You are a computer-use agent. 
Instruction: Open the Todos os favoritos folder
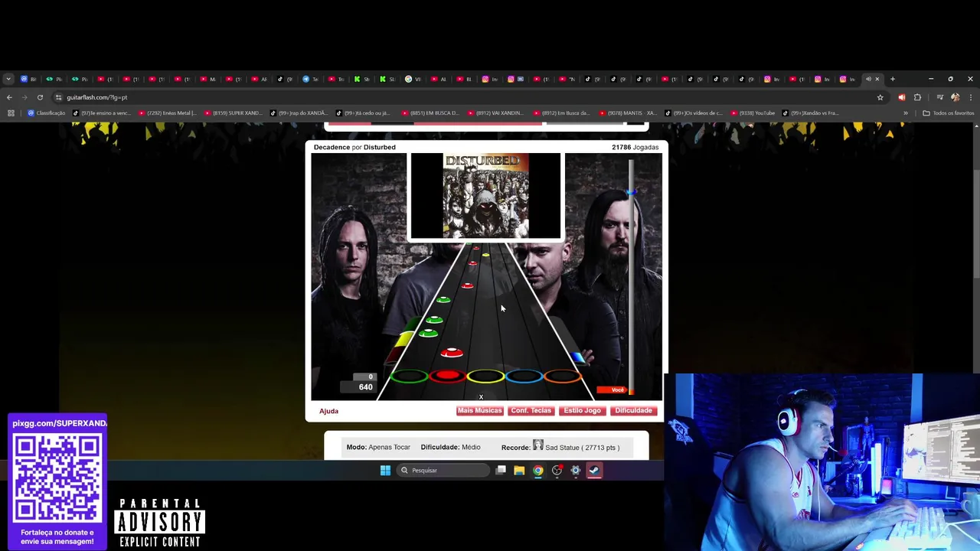click(948, 113)
